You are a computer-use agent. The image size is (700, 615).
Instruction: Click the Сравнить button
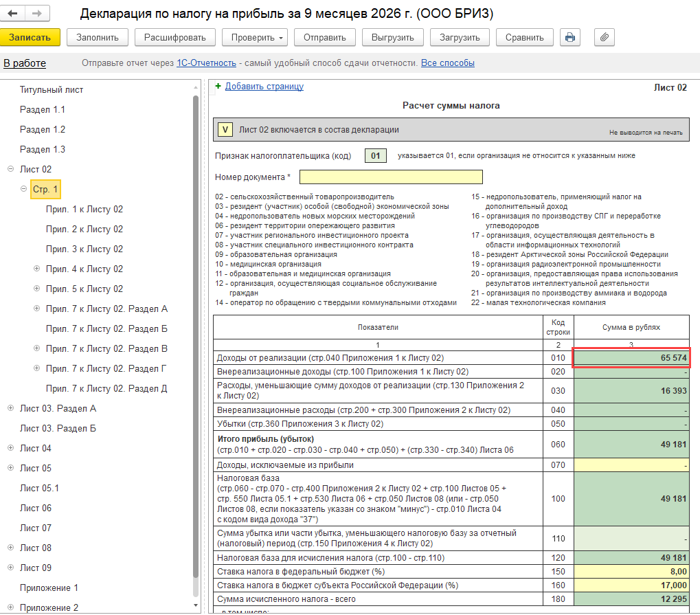525,38
